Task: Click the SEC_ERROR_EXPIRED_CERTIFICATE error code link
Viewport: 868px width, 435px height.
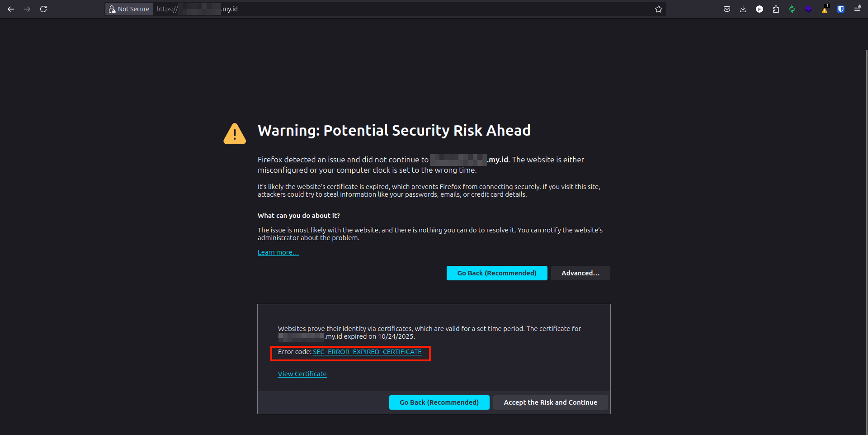Action: point(367,352)
